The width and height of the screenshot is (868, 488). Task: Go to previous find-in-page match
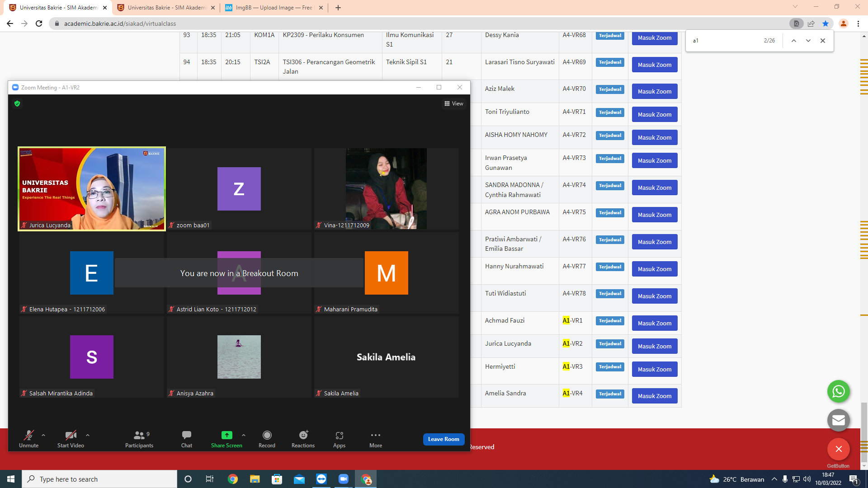793,41
